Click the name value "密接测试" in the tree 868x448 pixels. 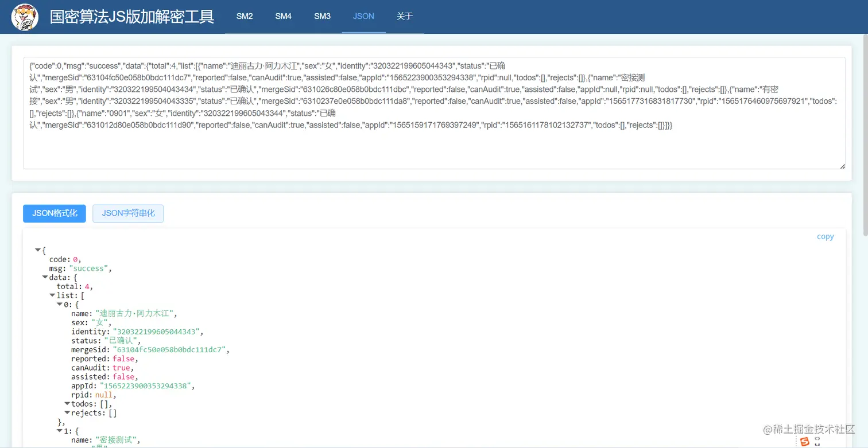click(x=117, y=440)
